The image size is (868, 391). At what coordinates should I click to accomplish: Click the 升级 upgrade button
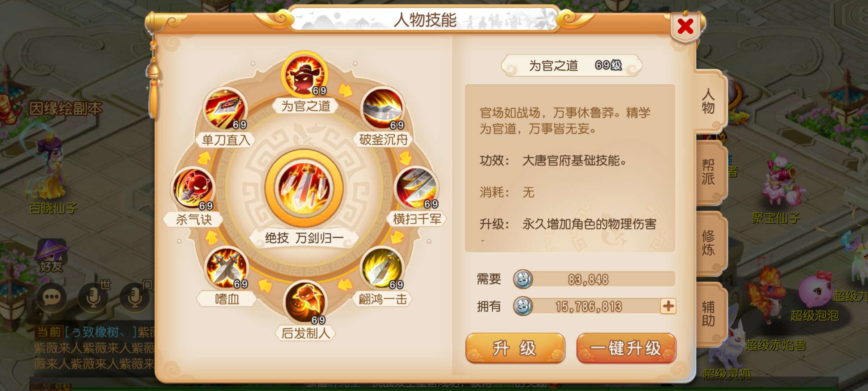[x=515, y=348]
